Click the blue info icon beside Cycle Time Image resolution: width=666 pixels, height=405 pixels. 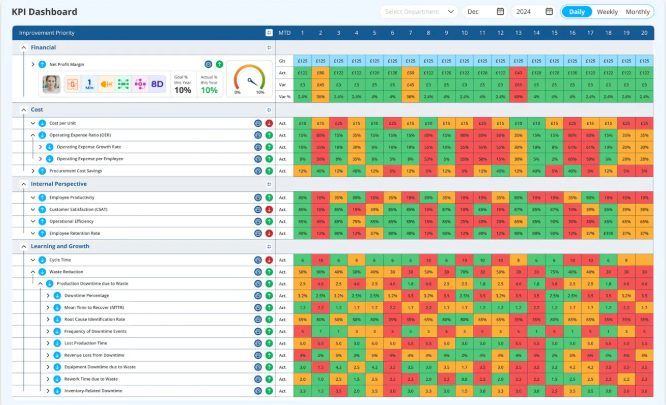[x=42, y=259]
